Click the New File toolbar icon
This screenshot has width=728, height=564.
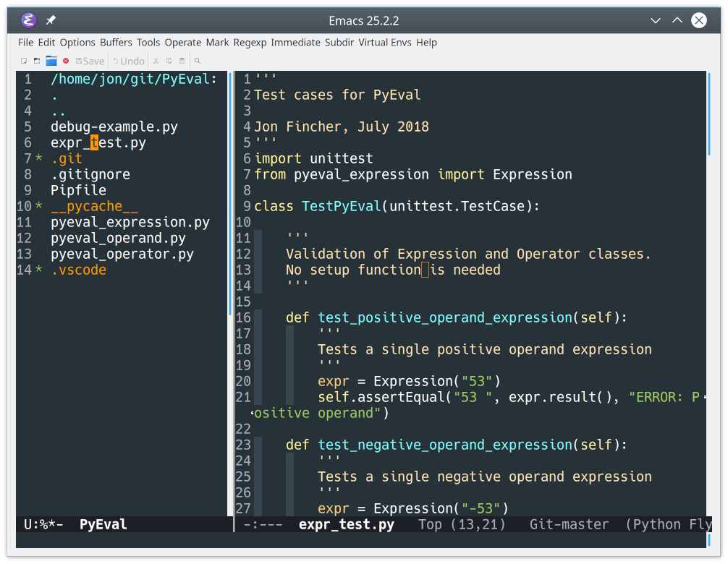24,61
